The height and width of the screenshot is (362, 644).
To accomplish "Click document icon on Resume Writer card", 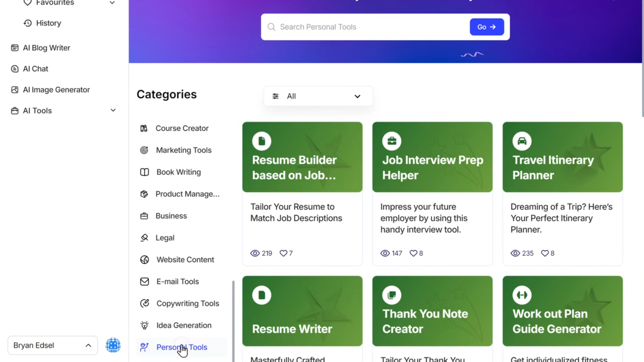I will (x=262, y=295).
